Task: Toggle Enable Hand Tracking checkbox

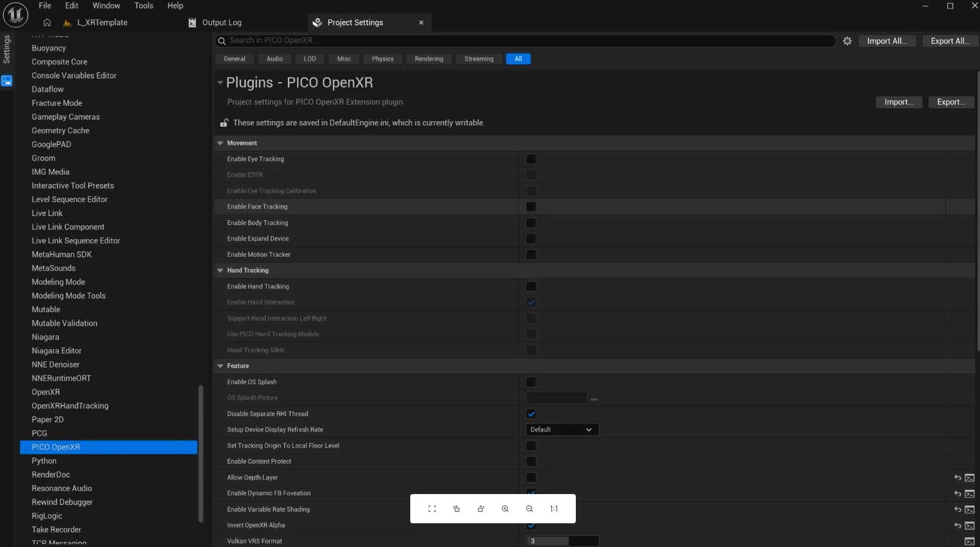Action: tap(531, 286)
